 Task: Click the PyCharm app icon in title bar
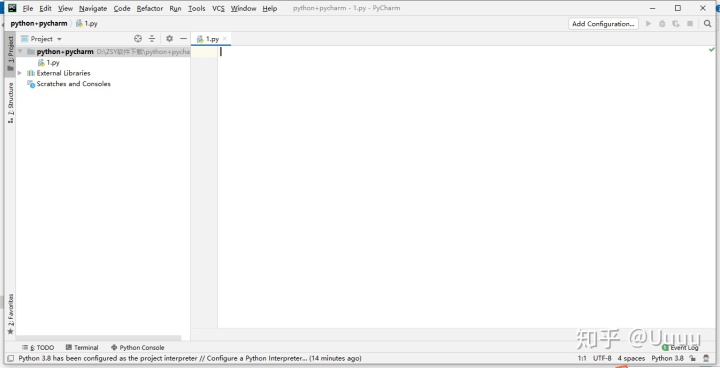click(12, 8)
